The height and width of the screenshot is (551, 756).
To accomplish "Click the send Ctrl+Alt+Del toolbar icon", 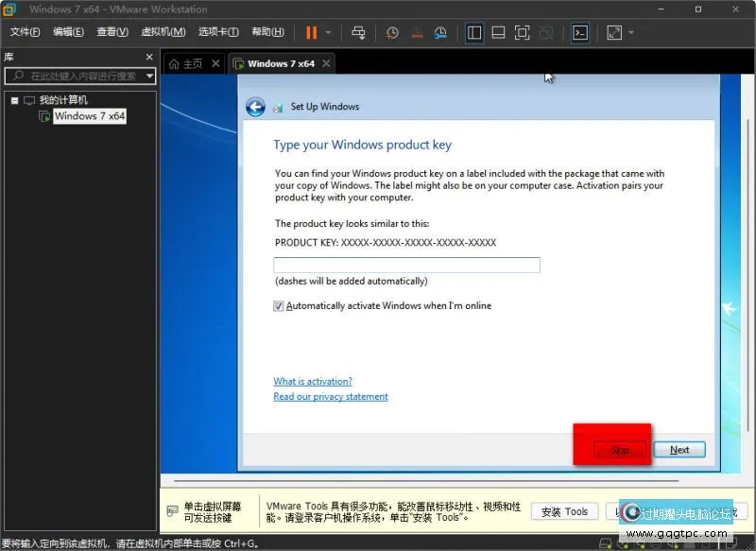I will coord(358,32).
